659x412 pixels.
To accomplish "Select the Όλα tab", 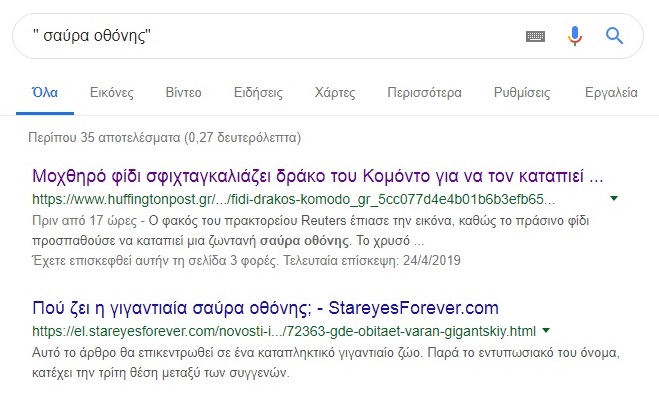I will 45,92.
